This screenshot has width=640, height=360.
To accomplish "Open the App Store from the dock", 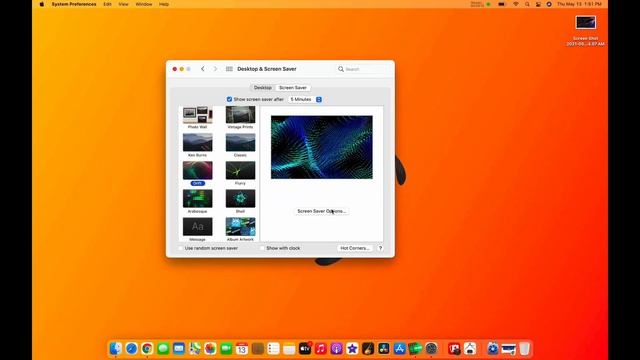I will coord(400,349).
